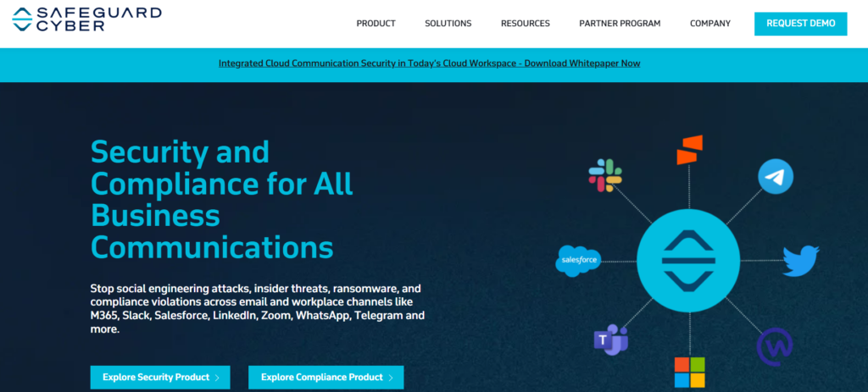Viewport: 868px width, 392px height.
Task: Click Explore Security Product button
Action: pos(160,378)
